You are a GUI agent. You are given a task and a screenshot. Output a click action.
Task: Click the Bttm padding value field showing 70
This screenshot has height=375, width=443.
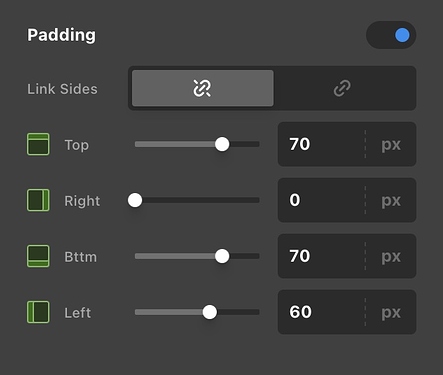(x=321, y=256)
